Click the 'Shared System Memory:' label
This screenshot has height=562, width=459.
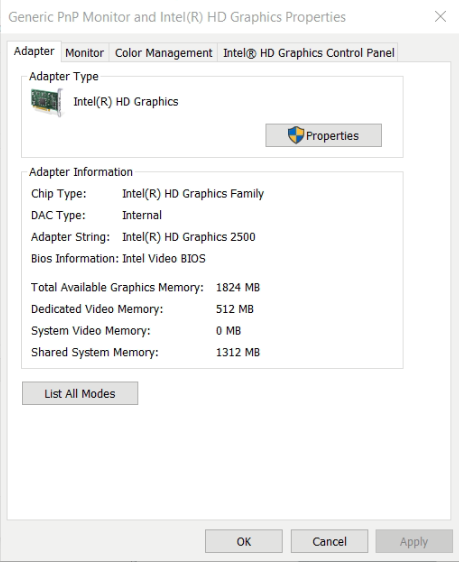point(95,352)
